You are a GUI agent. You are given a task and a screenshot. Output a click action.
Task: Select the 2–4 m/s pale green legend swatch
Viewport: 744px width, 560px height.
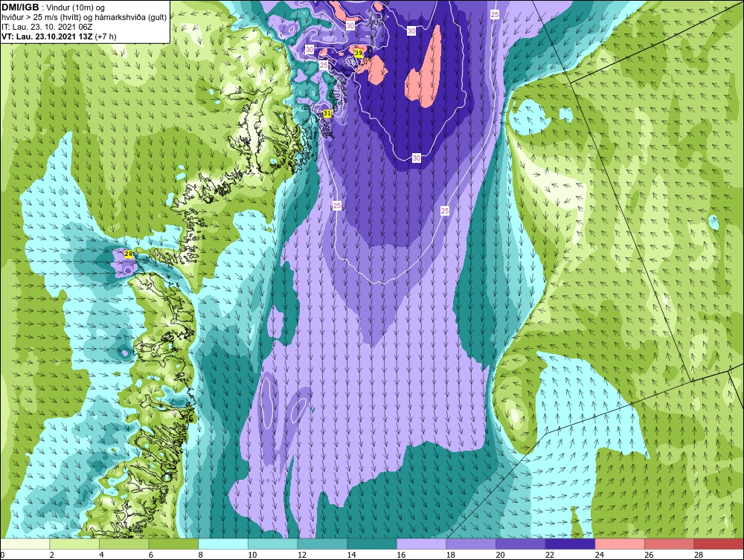pyautogui.click(x=74, y=544)
